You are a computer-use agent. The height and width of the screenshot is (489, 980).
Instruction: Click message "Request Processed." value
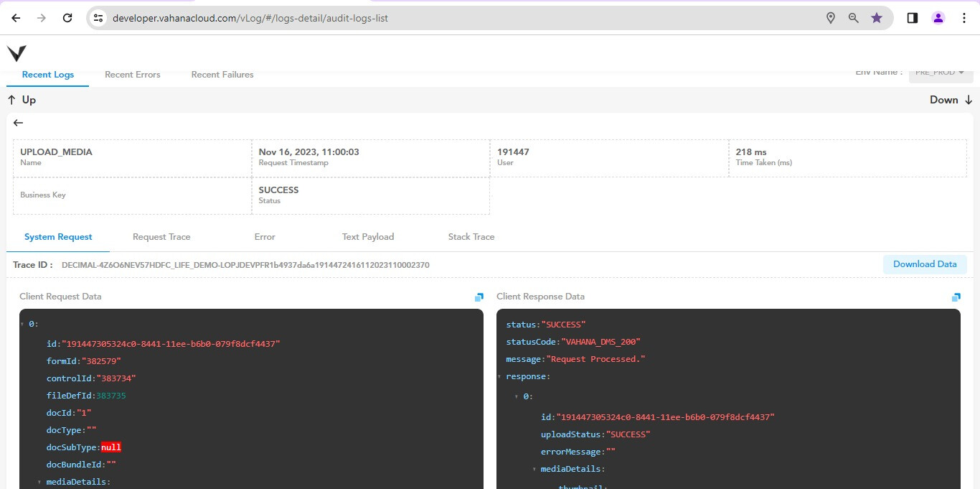(596, 359)
